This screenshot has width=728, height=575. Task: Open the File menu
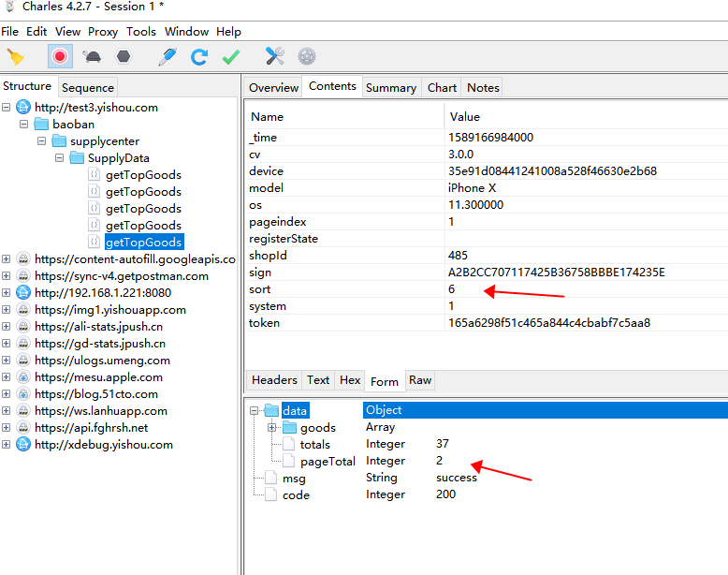[x=9, y=32]
